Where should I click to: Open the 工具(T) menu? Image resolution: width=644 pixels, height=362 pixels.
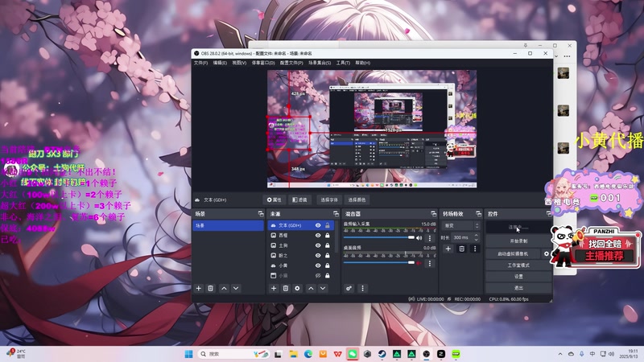click(x=343, y=63)
